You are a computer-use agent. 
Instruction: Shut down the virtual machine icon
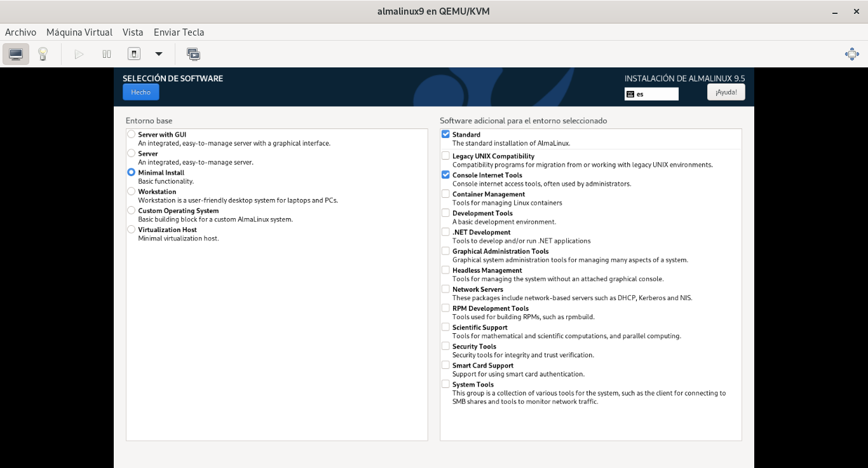pyautogui.click(x=134, y=54)
